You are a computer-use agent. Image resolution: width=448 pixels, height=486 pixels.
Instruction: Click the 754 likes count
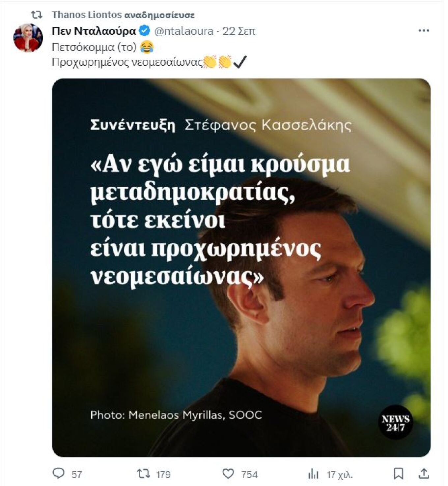click(x=249, y=474)
